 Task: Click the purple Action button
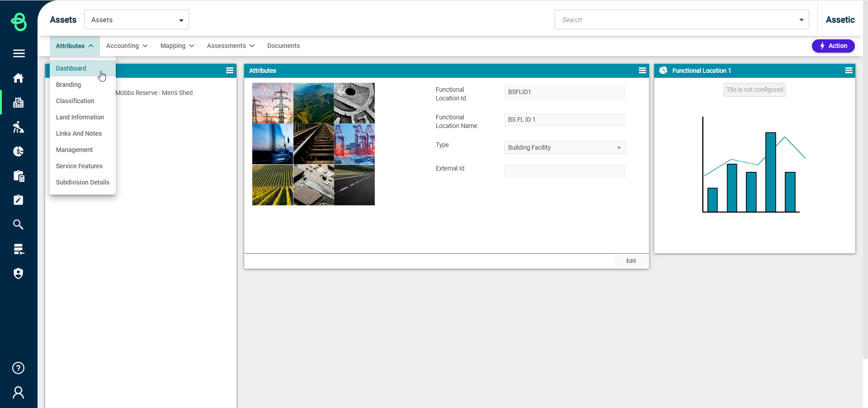833,46
